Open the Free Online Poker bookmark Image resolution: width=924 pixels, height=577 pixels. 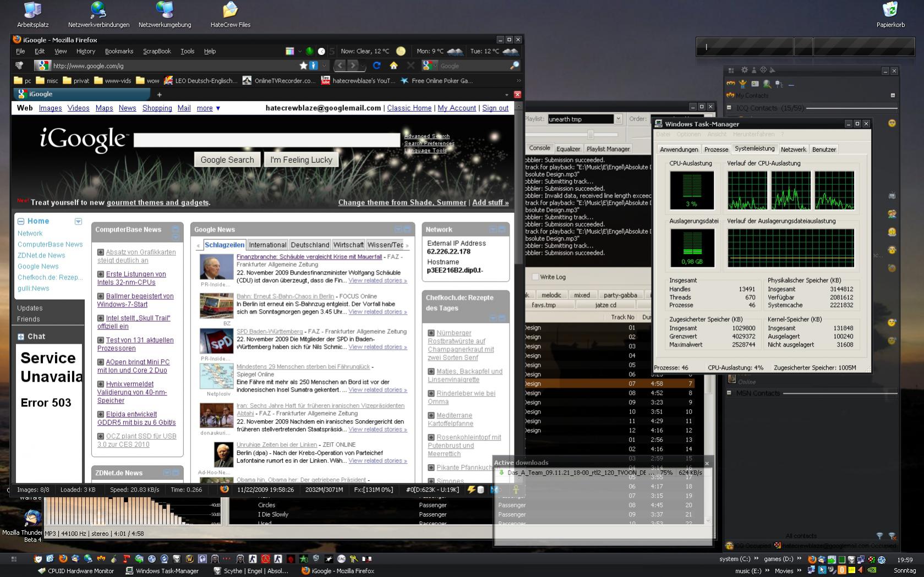(x=436, y=80)
